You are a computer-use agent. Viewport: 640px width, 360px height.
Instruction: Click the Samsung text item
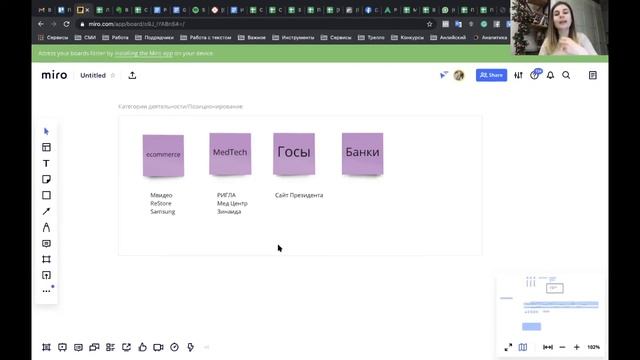[x=162, y=211]
